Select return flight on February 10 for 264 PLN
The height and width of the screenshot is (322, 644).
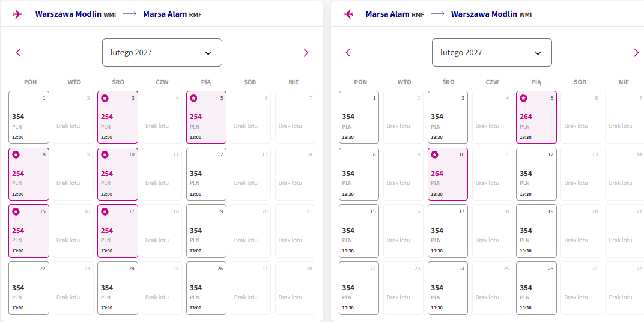(x=448, y=174)
